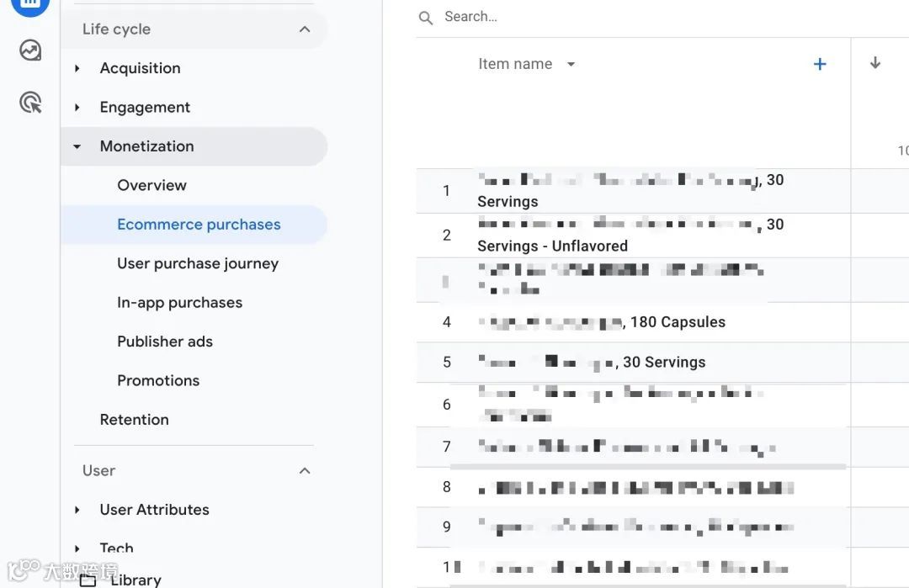Viewport: 909px width, 588px height.
Task: Collapse the Monetization tree item
Action: point(77,146)
